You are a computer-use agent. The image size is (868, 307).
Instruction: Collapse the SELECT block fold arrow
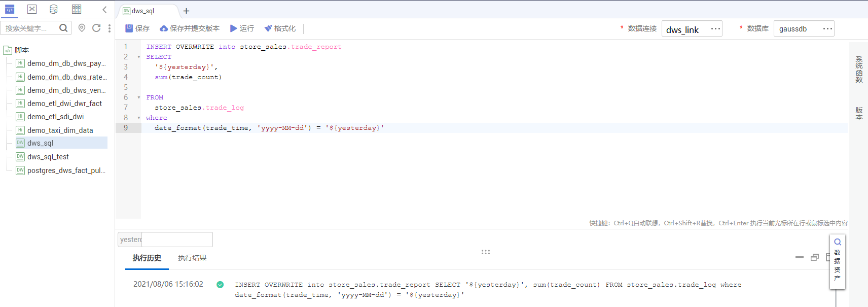point(139,57)
